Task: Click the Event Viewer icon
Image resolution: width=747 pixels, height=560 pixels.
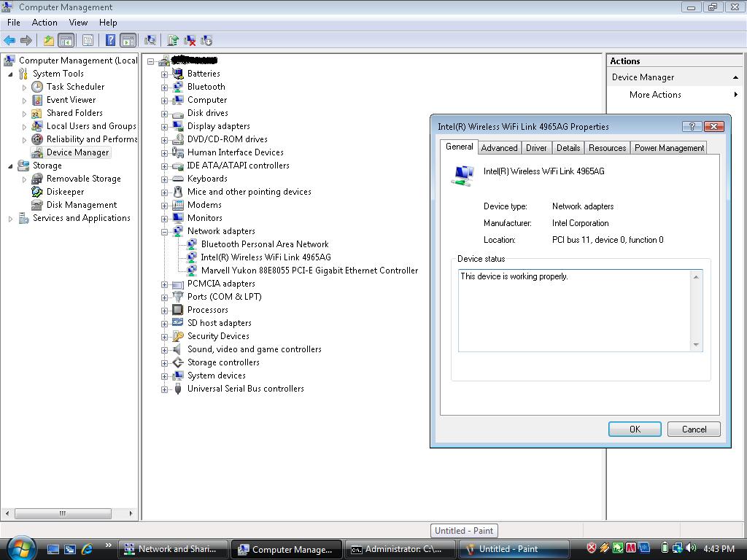Action: click(37, 100)
